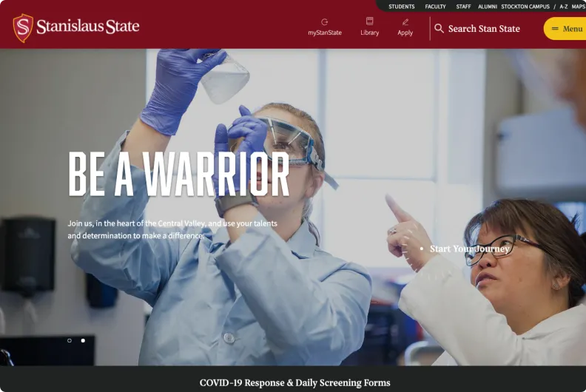Open myStanState refresh icon
Screen dimensions: 586x392
324,21
